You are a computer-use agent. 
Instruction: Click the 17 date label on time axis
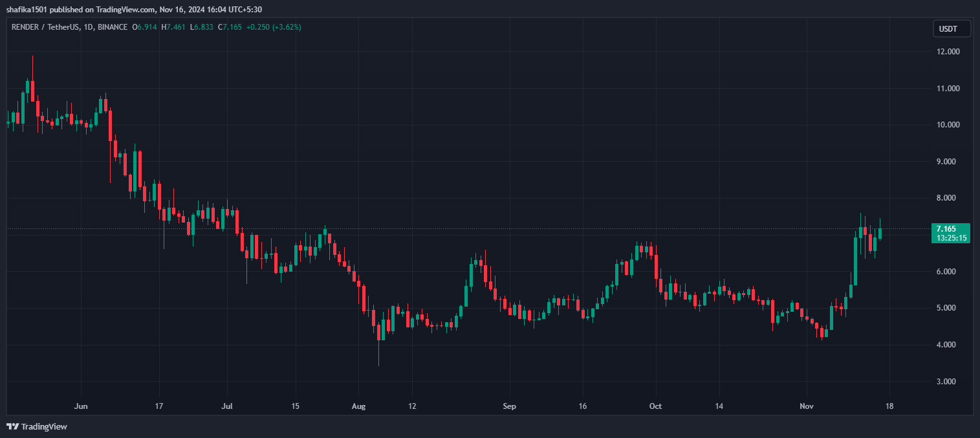pos(159,406)
